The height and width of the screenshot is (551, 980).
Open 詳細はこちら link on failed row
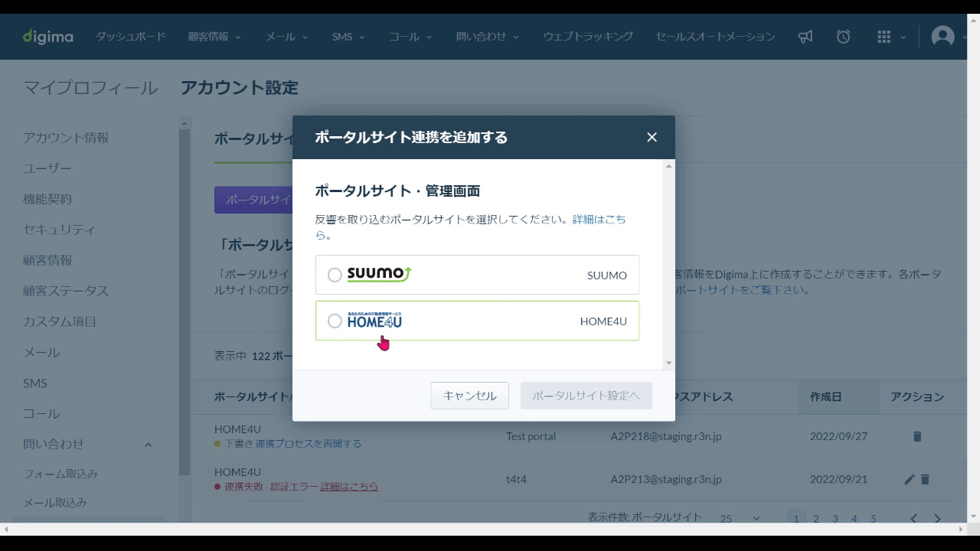349,487
